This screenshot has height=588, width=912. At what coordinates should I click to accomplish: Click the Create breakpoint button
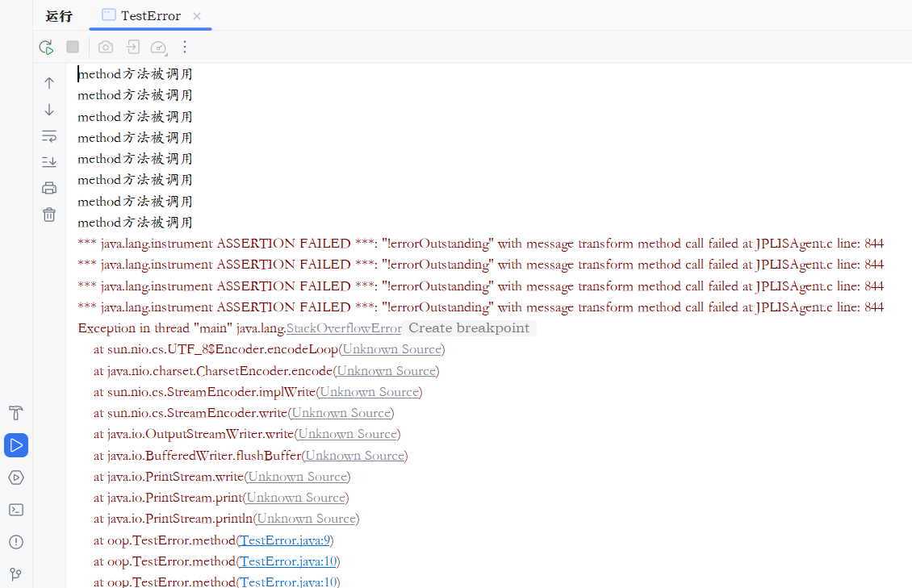coord(469,328)
